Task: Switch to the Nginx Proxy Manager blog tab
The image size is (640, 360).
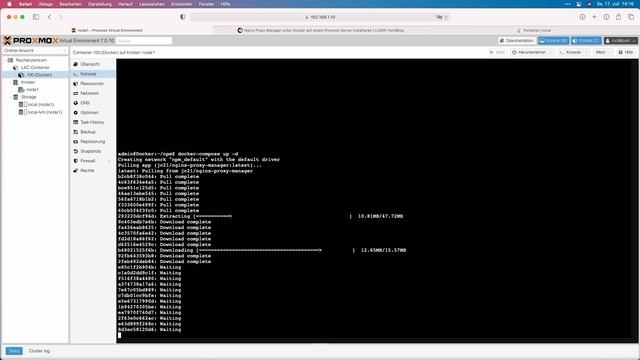Action: (x=320, y=30)
